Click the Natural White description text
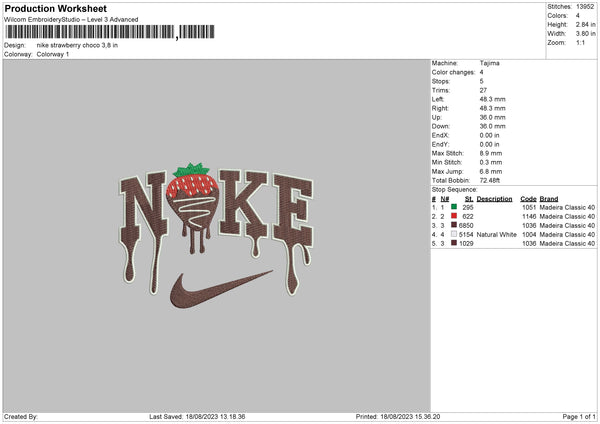600x424 pixels. pos(497,235)
